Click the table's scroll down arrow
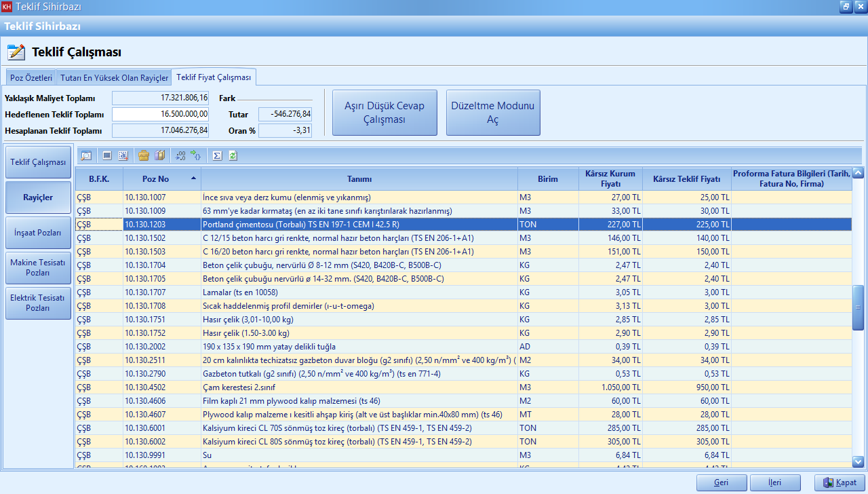 858,461
